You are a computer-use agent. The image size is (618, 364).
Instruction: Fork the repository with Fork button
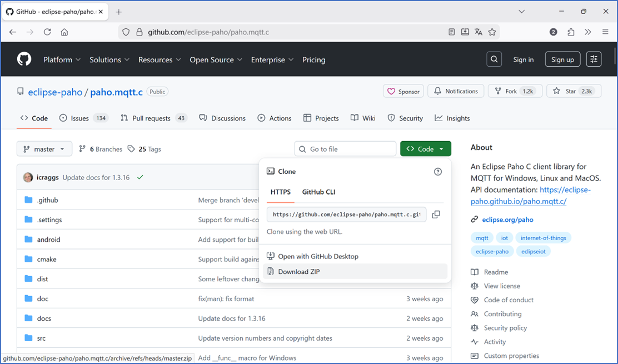(515, 91)
